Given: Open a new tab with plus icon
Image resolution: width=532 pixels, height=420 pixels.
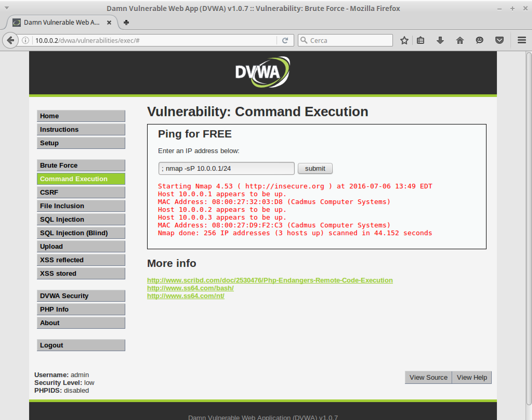Looking at the screenshot, I should 126,23.
